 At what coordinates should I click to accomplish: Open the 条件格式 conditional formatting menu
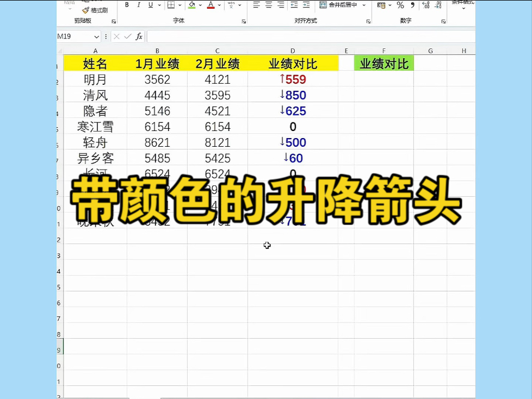(x=463, y=4)
